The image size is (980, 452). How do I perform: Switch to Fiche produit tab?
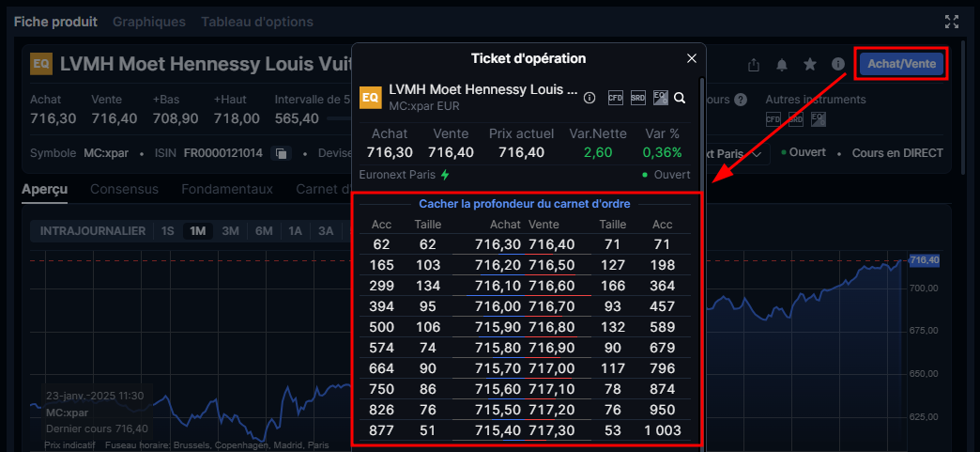tap(55, 22)
